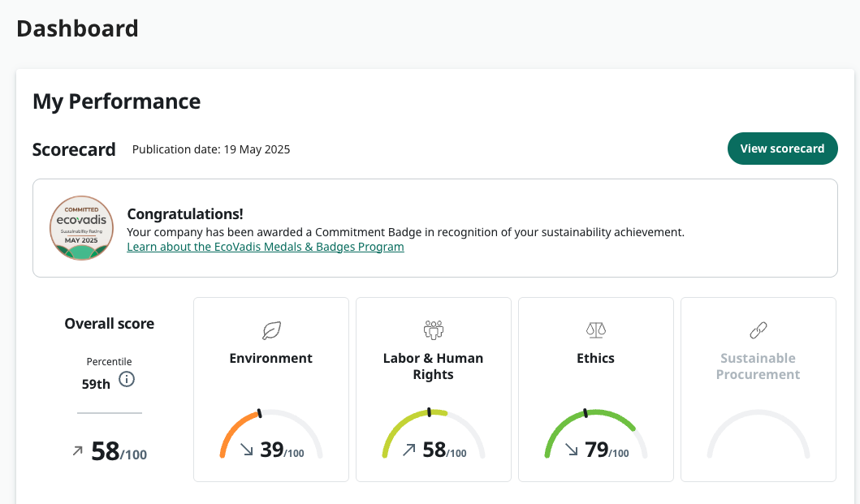
Task: Click the Environment leaf icon
Action: [x=271, y=330]
